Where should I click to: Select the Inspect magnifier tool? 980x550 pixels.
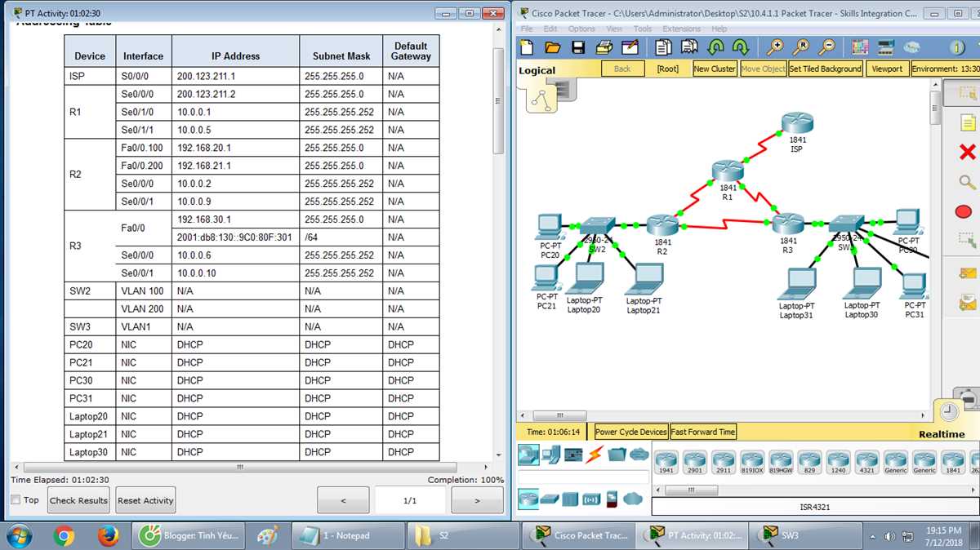coord(967,182)
